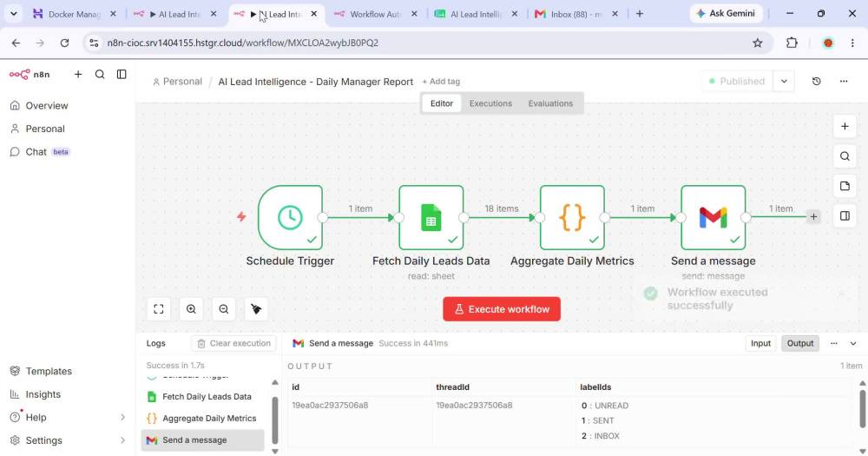Image resolution: width=868 pixels, height=456 pixels.
Task: Click the Clear execution button
Action: point(234,343)
